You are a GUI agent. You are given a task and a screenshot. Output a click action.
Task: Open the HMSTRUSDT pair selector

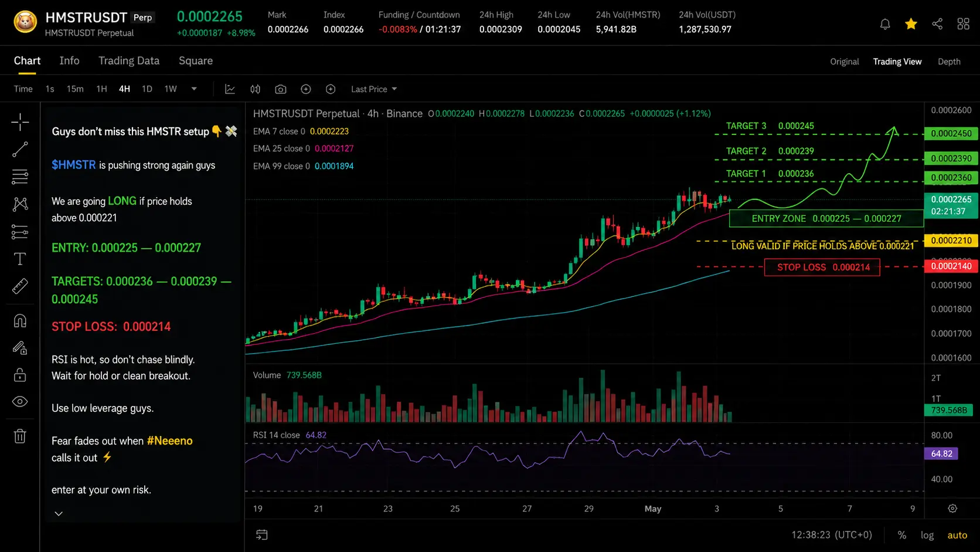(86, 17)
